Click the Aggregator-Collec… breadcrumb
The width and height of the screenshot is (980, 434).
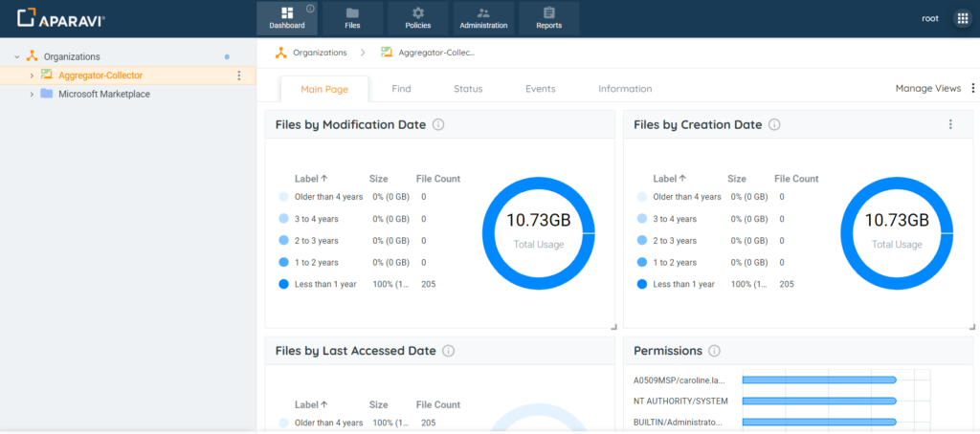pyautogui.click(x=436, y=53)
